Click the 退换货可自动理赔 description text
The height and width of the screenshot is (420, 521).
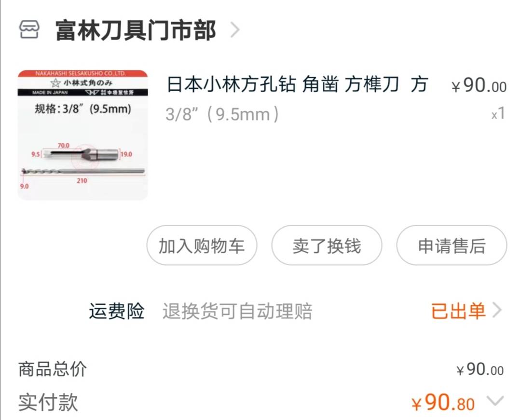click(x=237, y=311)
